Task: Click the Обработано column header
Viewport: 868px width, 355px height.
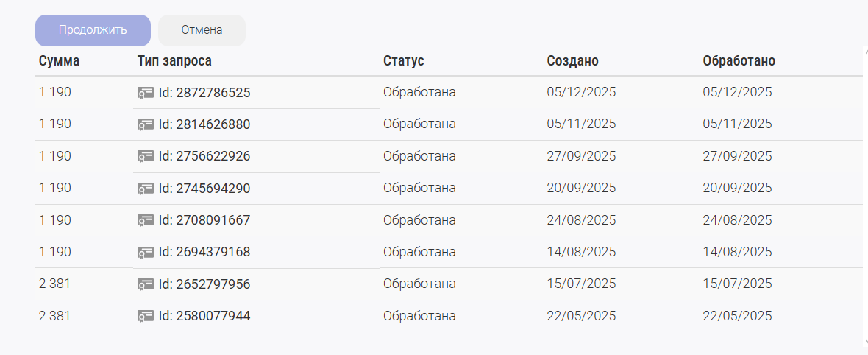Action: point(739,61)
